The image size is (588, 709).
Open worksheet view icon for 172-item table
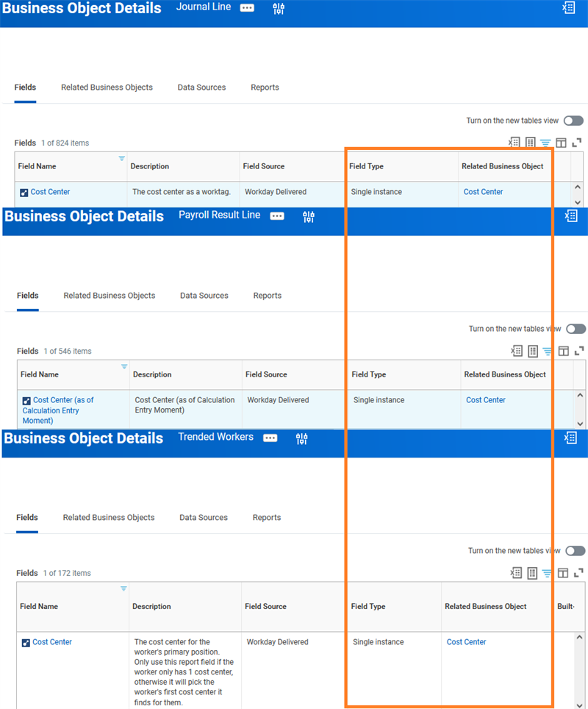[532, 573]
